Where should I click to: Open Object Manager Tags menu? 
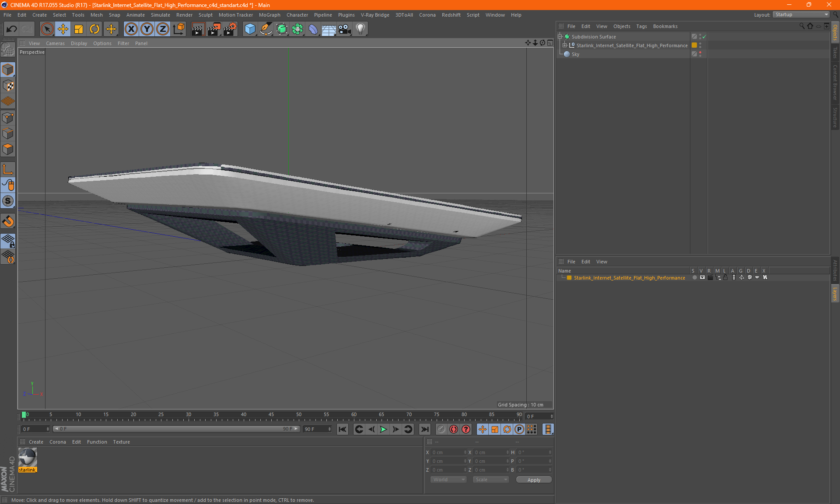click(641, 26)
